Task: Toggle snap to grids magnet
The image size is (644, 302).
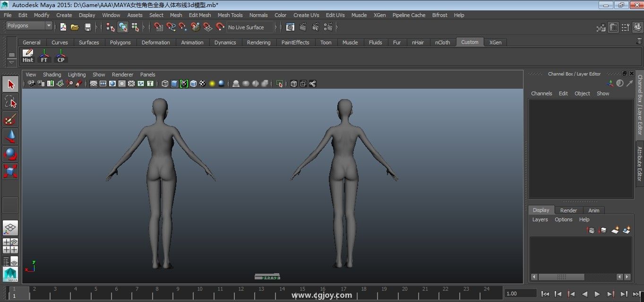Action: [x=158, y=27]
